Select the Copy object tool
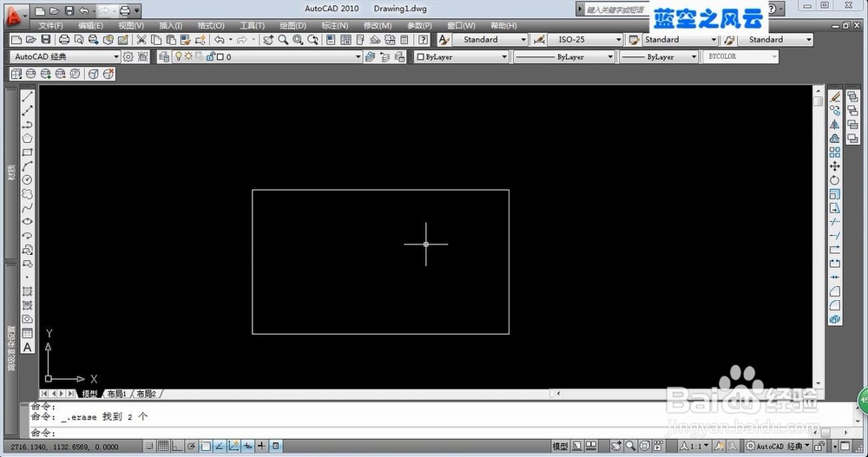The height and width of the screenshot is (457, 868). point(835,111)
